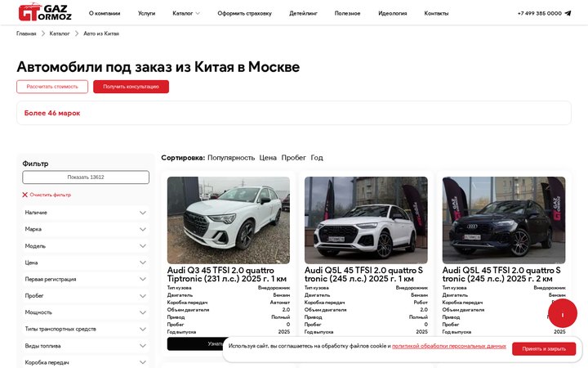Open the white Audi Q5L photo
The width and height of the screenshot is (588, 368).
pyautogui.click(x=366, y=220)
